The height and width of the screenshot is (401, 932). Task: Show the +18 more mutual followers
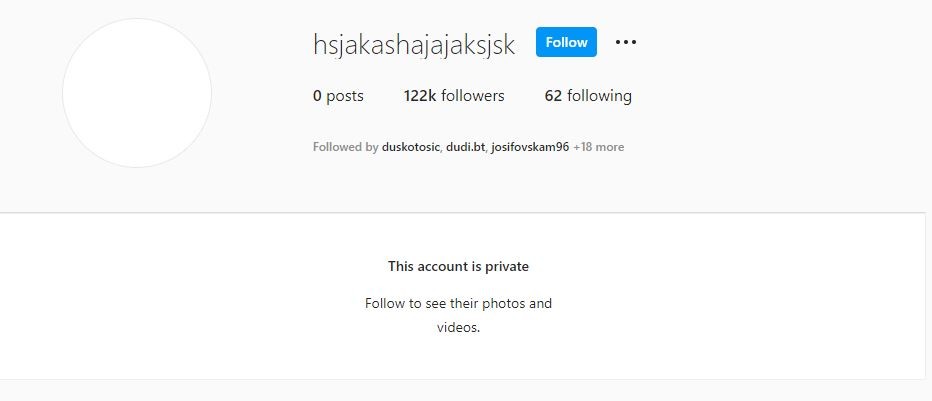(599, 147)
